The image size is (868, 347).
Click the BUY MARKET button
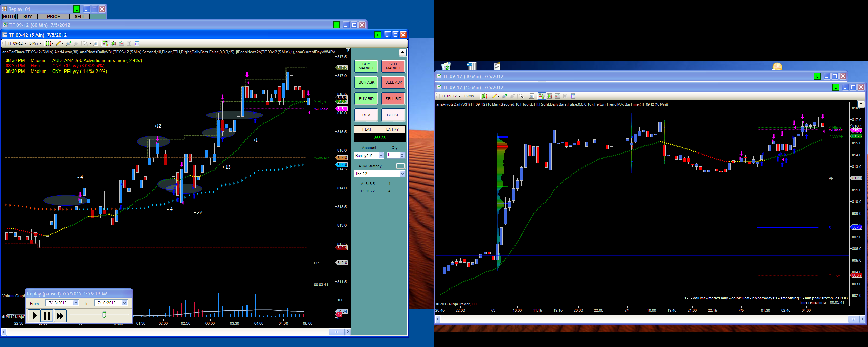click(366, 66)
